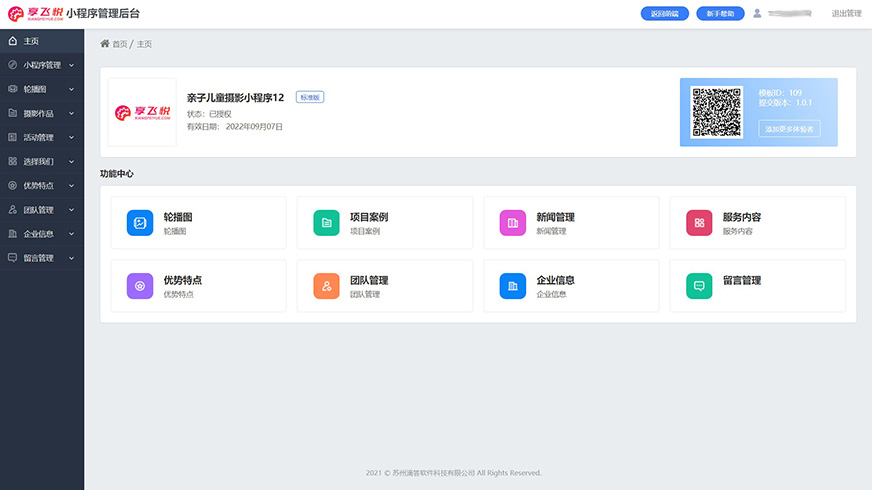
Task: Open the 服务内容 red grid icon
Action: point(699,223)
